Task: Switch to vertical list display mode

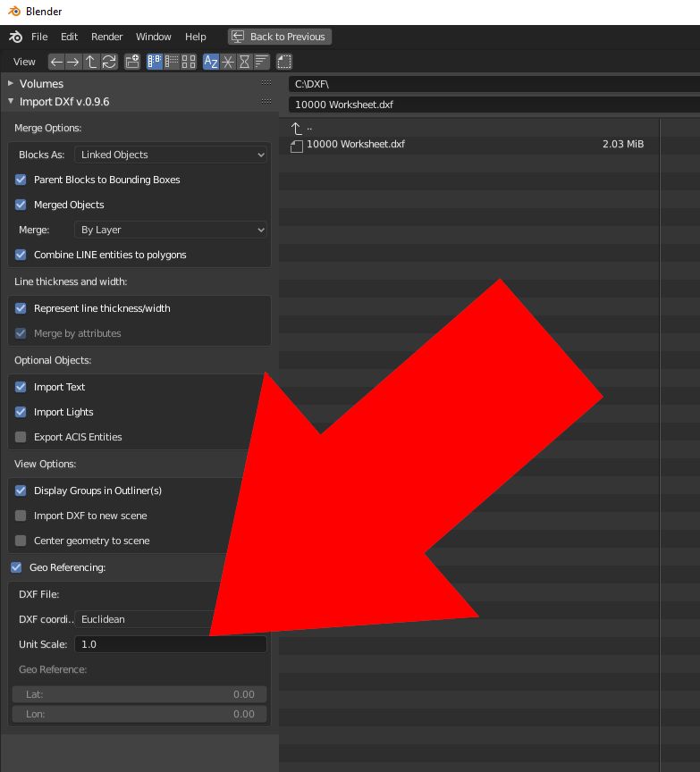Action: pyautogui.click(x=155, y=62)
